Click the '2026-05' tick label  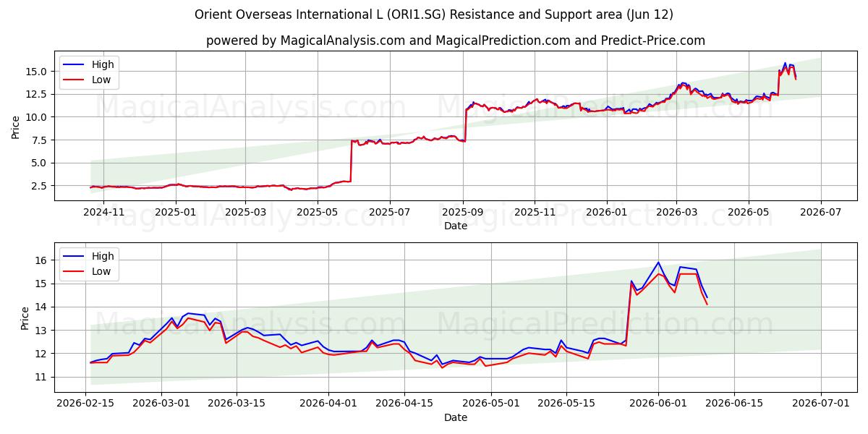pyautogui.click(x=748, y=212)
